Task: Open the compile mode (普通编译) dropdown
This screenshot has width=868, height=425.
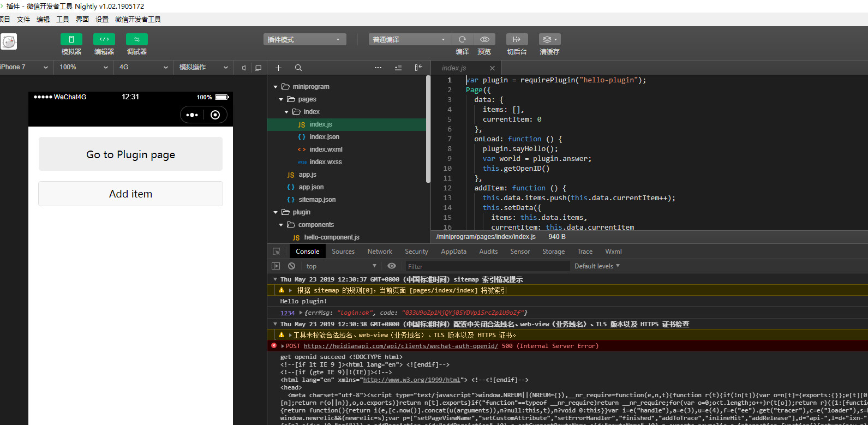Action: click(x=410, y=39)
